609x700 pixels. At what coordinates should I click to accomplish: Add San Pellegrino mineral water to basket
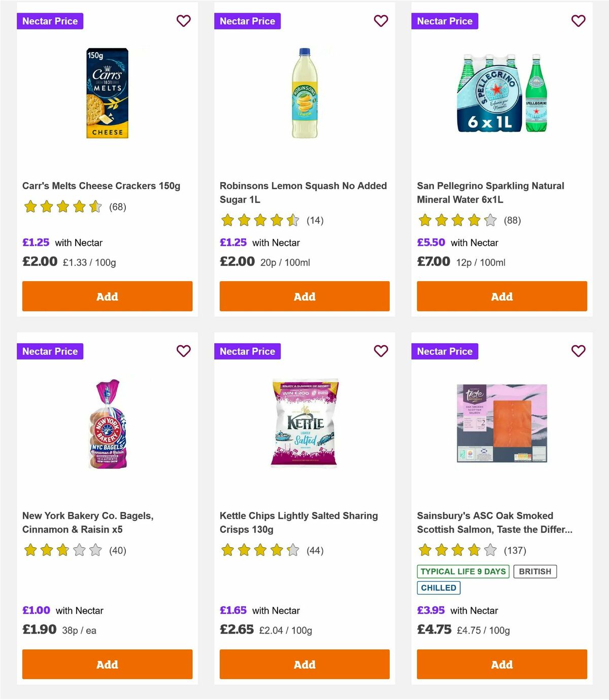point(501,296)
